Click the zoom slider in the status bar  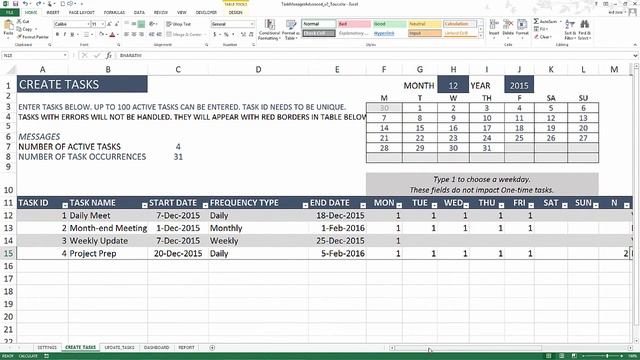pyautogui.click(x=607, y=356)
